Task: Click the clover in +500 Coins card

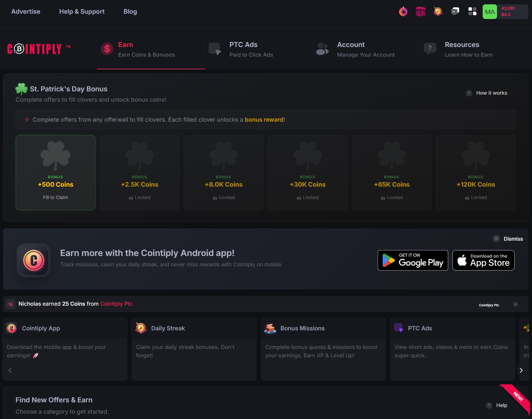Action: (55, 156)
